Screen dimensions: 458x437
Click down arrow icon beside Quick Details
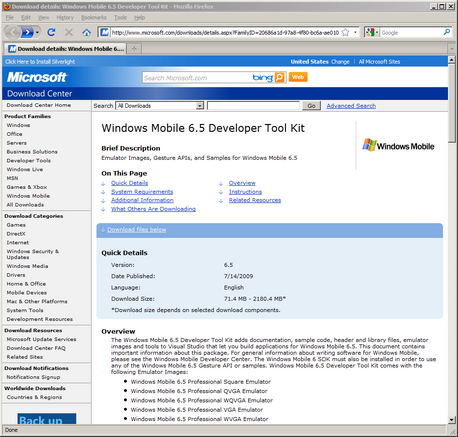click(x=103, y=184)
